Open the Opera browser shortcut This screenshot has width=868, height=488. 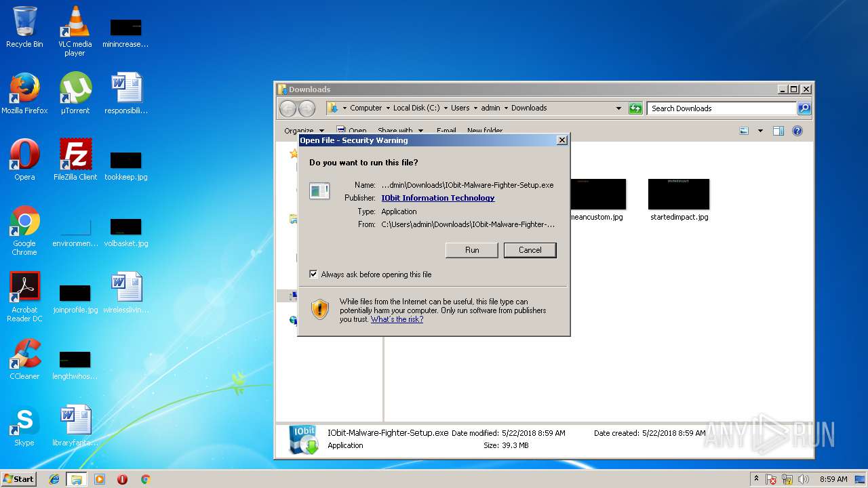[x=24, y=160]
